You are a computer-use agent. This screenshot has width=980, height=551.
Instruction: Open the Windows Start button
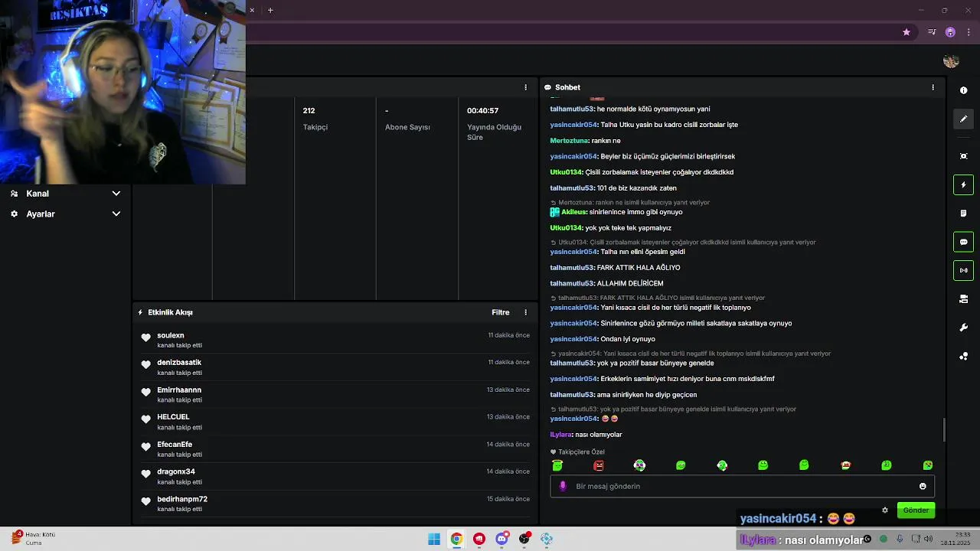pos(434,539)
